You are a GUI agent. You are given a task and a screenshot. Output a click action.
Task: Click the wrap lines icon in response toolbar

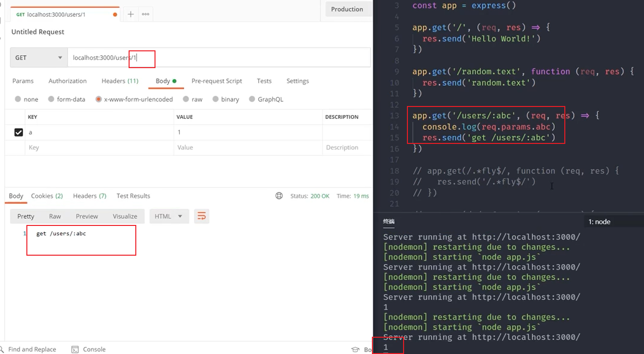pos(202,216)
